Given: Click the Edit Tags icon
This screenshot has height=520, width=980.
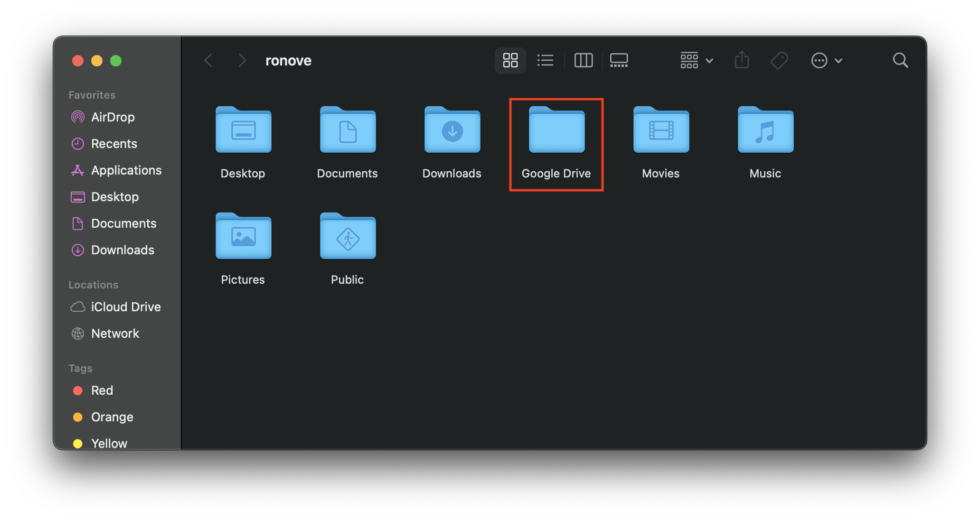Looking at the screenshot, I should (x=779, y=60).
